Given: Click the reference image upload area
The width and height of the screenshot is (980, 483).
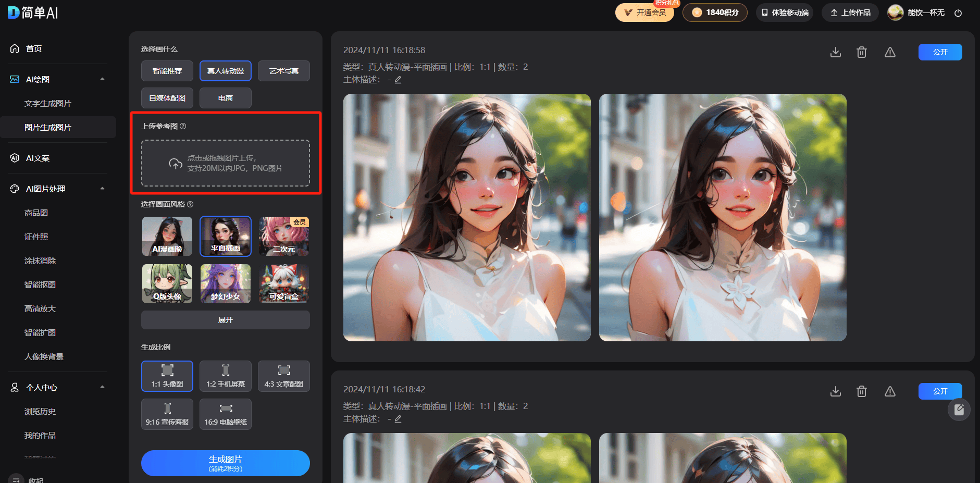Looking at the screenshot, I should (x=225, y=163).
